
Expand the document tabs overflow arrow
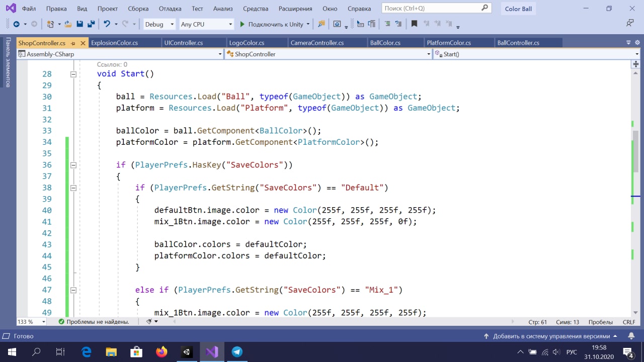pos(628,43)
